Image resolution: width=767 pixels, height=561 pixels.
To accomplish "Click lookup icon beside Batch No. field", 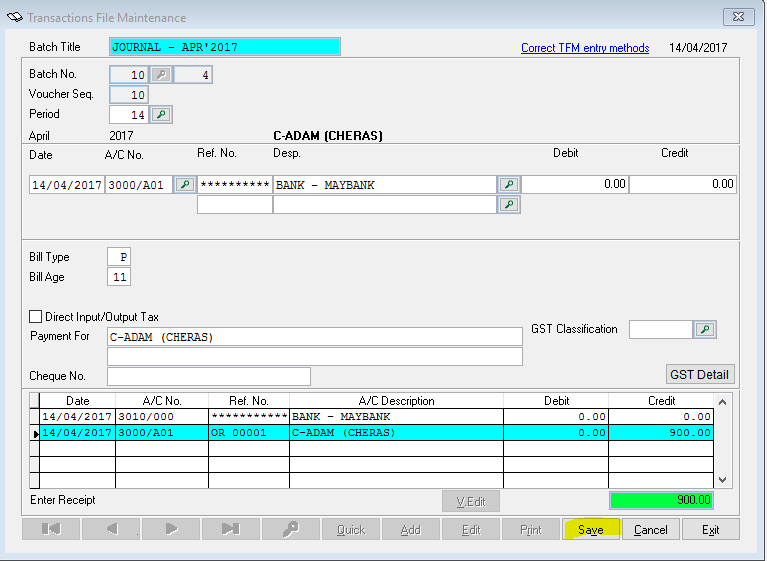I will 161,75.
